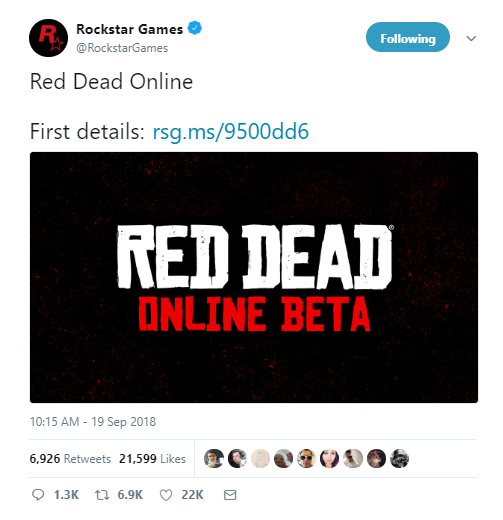Image resolution: width=503 pixels, height=520 pixels.
Task: View the 21,599 Likes list
Action: (x=152, y=459)
